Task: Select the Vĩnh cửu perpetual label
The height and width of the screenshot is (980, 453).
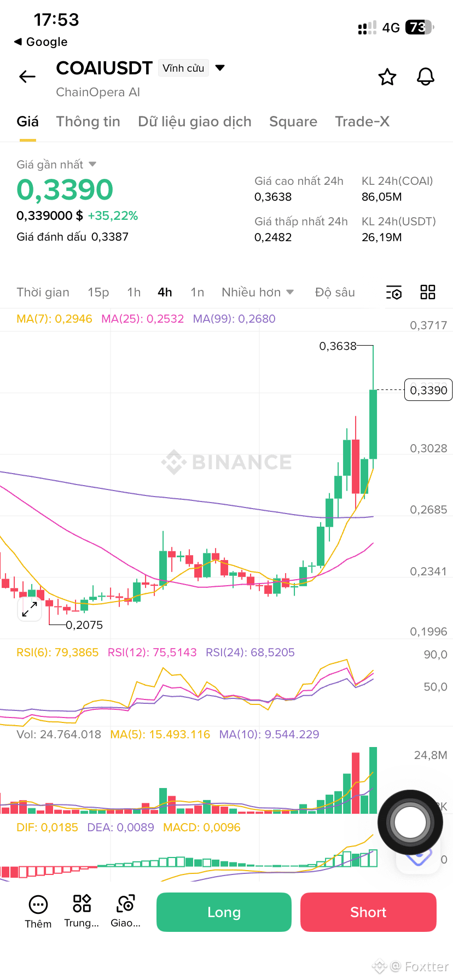Action: 183,68
